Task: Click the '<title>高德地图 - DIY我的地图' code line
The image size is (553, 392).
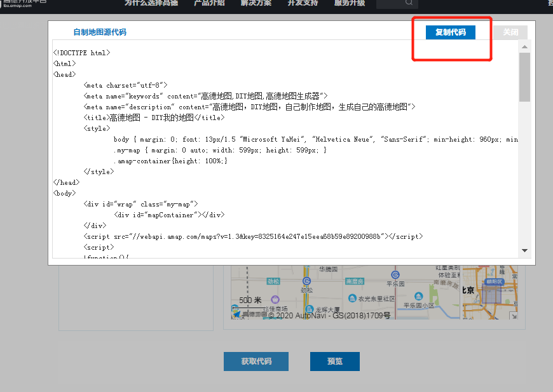Action: (154, 118)
